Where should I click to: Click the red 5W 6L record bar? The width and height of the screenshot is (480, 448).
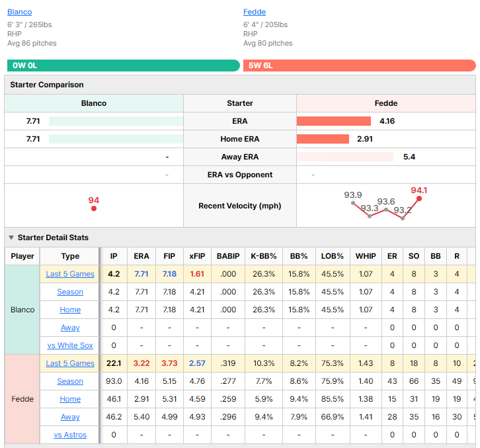360,66
